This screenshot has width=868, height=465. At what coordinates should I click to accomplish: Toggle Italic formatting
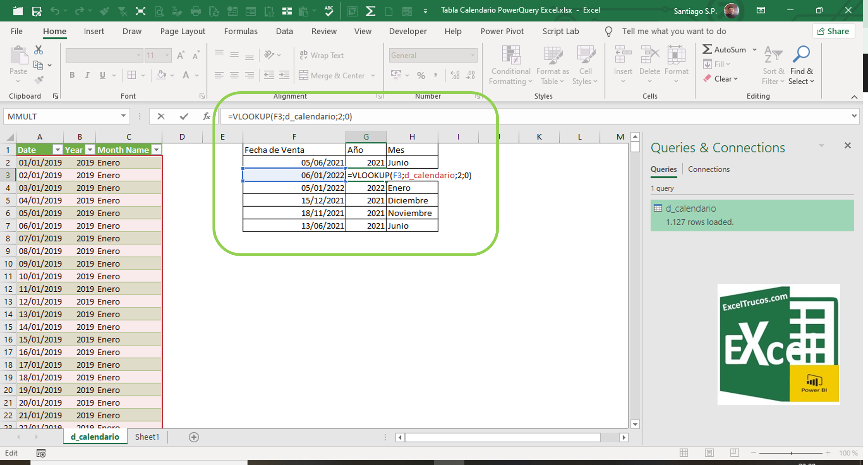pos(87,75)
